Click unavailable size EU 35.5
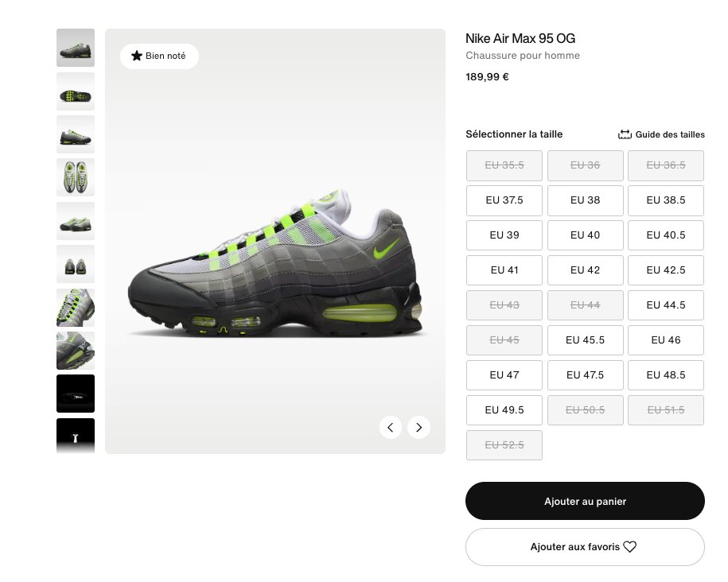This screenshot has width=728, height=582. 504,165
